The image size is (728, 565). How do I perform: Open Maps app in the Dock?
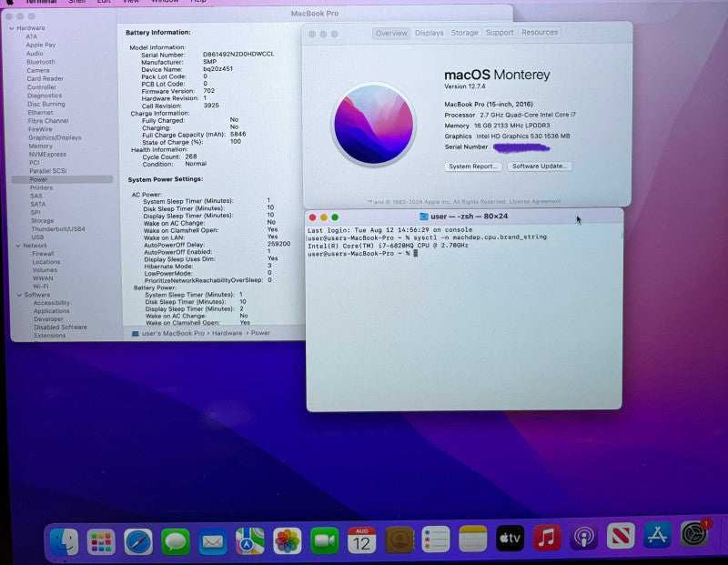pos(249,540)
